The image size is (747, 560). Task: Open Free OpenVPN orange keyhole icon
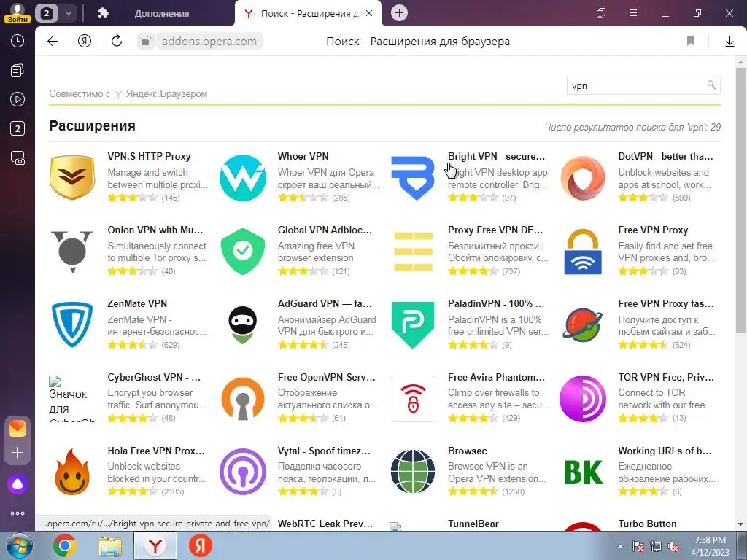click(x=242, y=398)
